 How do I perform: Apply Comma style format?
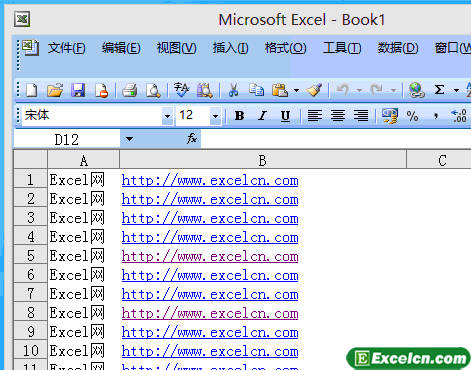pos(436,116)
